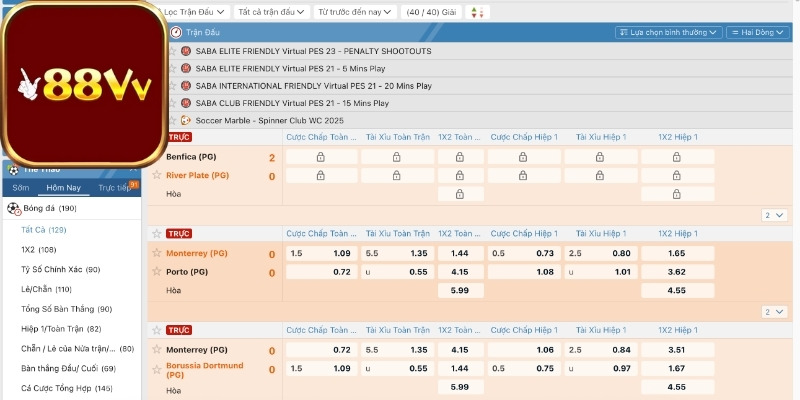
Task: Star the SABA INTERNATIONAL FRIENDLY league
Action: pyautogui.click(x=172, y=86)
